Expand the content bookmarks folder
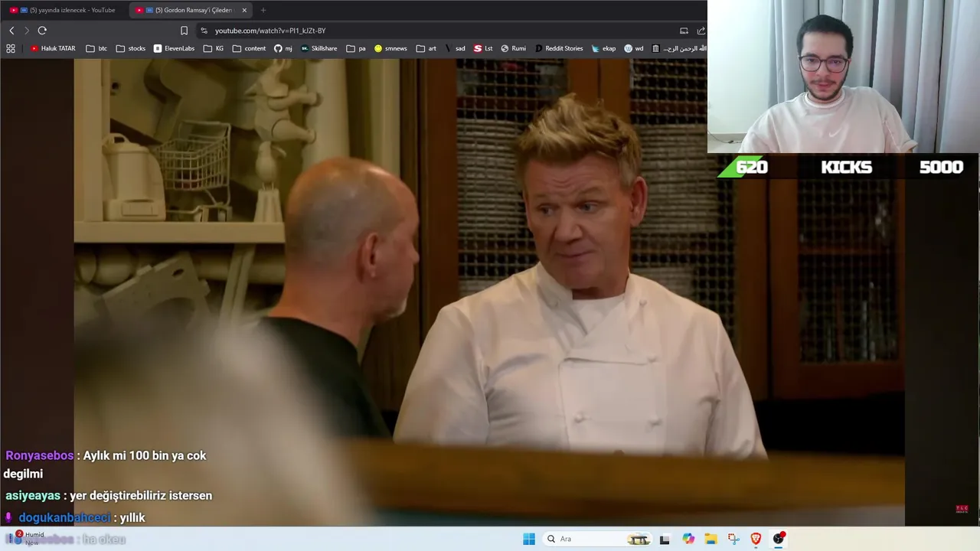The width and height of the screenshot is (980, 551). tap(249, 48)
